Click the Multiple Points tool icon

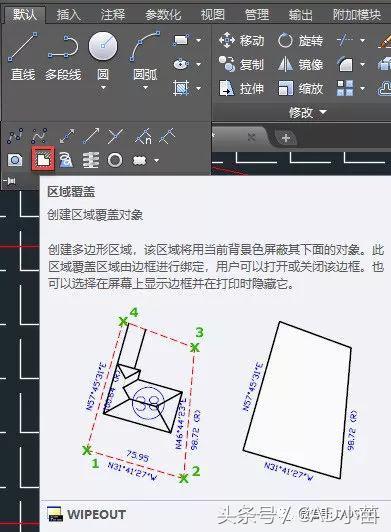click(x=115, y=136)
